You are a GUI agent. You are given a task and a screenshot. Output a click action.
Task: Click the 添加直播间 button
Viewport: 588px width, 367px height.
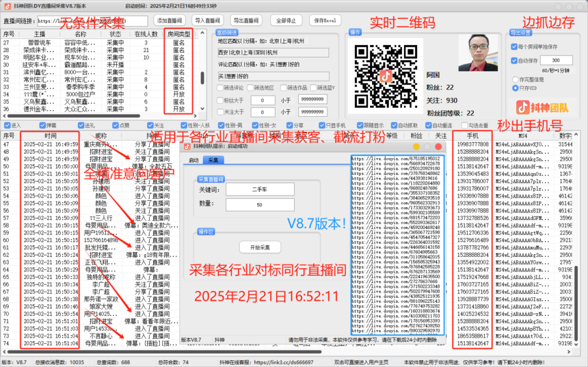tap(169, 21)
